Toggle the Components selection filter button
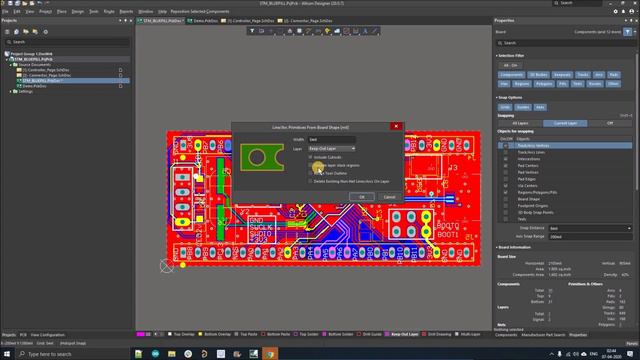Image resolution: width=640 pixels, height=360 pixels. click(511, 75)
